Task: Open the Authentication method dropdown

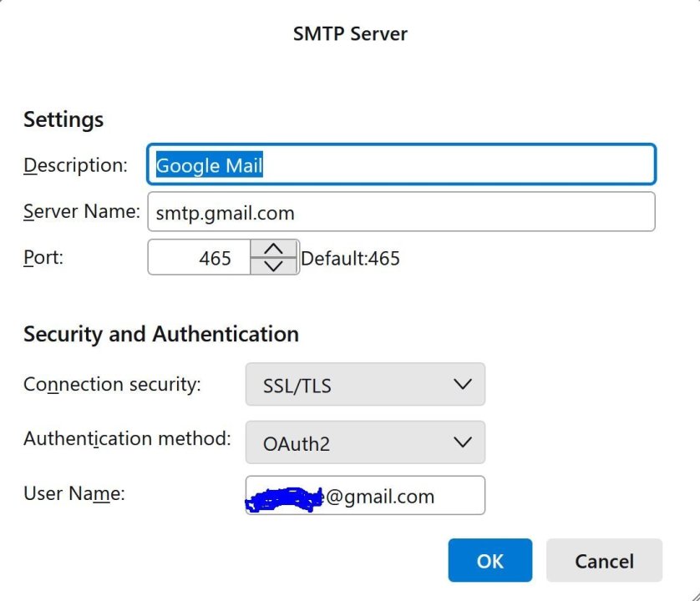Action: [x=365, y=442]
